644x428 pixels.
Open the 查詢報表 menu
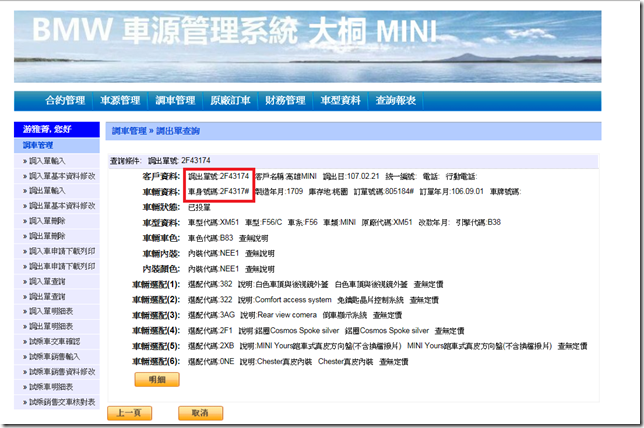tap(396, 100)
